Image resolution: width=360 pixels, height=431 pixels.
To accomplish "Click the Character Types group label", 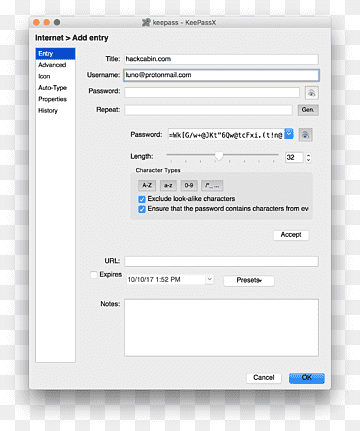I will (x=158, y=170).
